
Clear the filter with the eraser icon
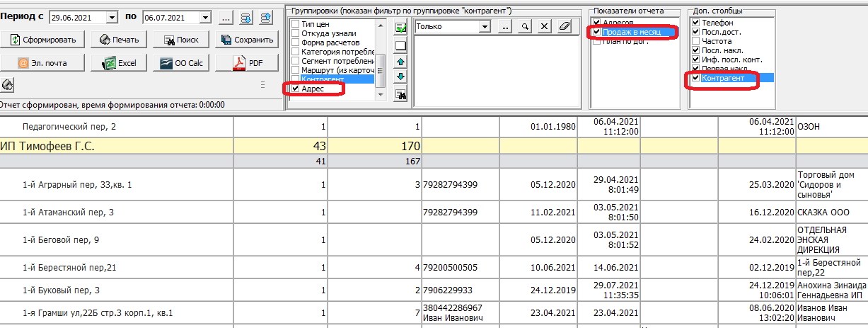(563, 26)
